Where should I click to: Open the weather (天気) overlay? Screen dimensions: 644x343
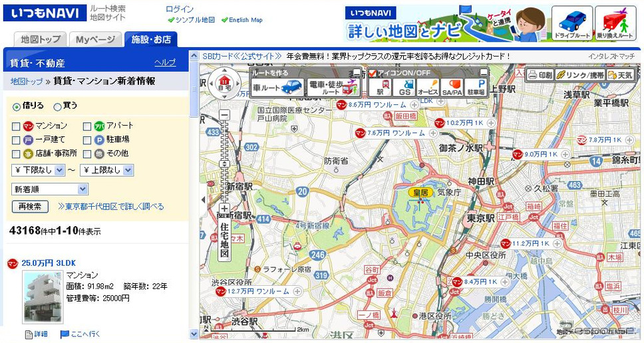[x=620, y=74]
